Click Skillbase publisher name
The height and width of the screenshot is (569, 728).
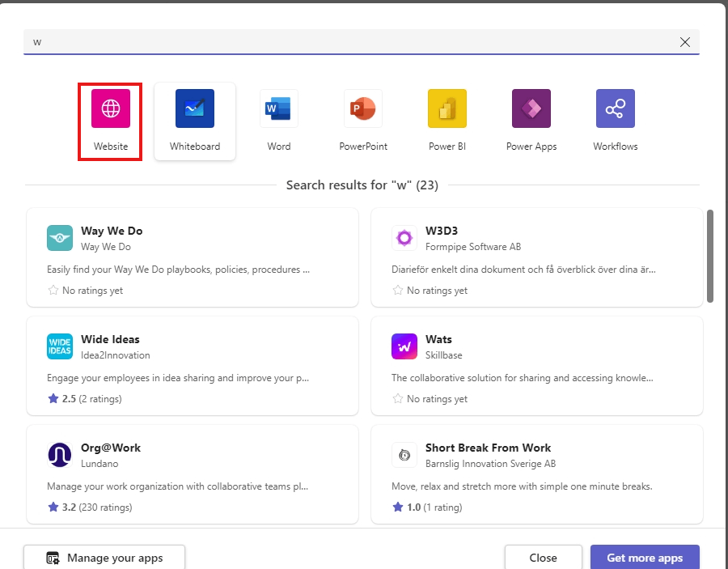coord(443,355)
